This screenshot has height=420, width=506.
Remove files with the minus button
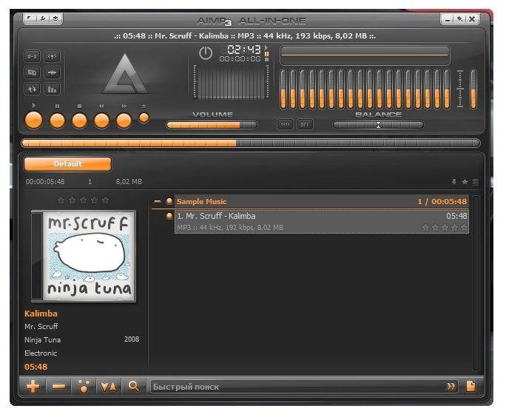58,386
